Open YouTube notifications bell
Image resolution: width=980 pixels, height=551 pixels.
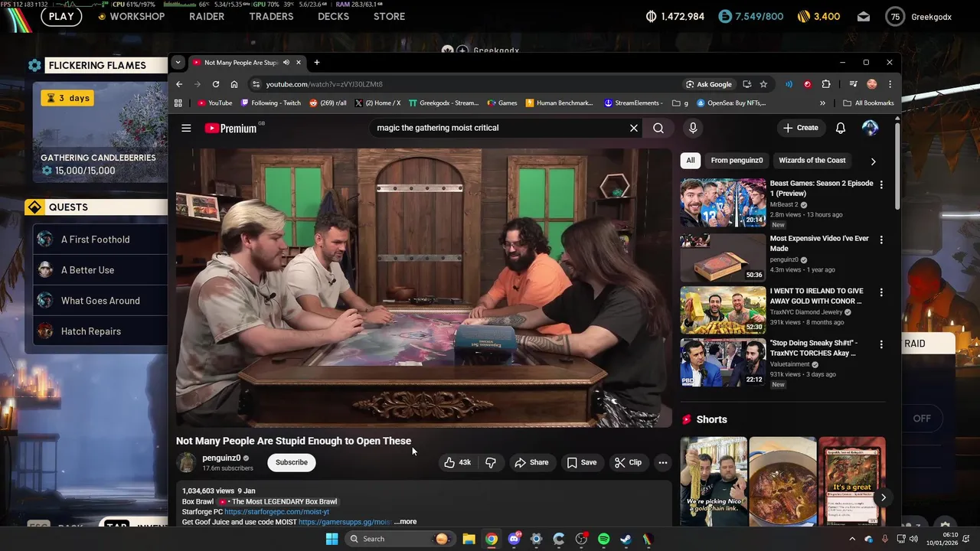point(840,128)
